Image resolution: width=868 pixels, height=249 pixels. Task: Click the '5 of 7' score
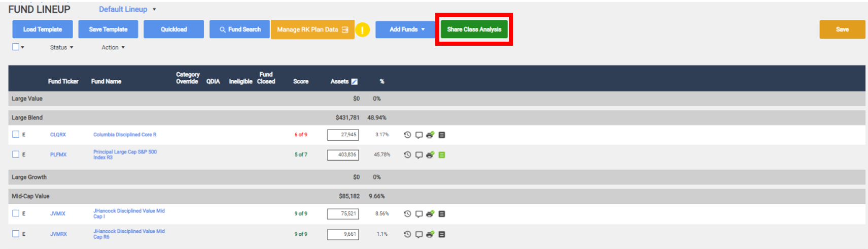tap(301, 154)
